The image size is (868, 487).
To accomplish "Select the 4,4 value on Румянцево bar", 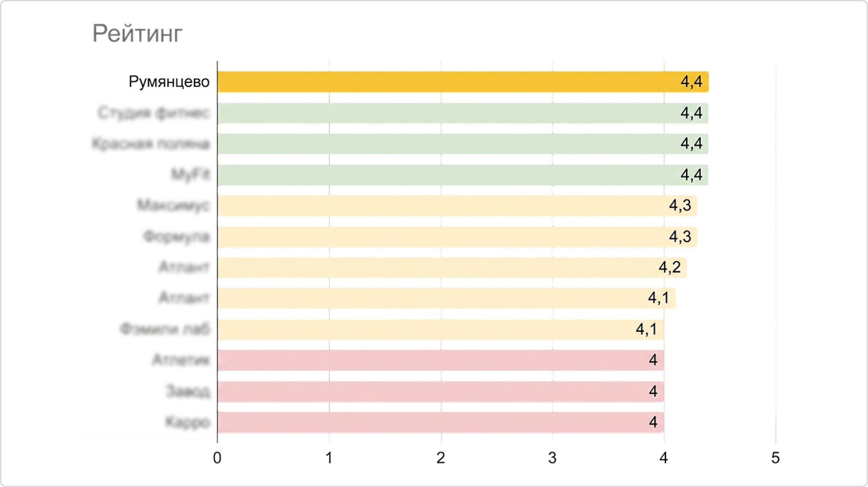I will pyautogui.click(x=691, y=82).
